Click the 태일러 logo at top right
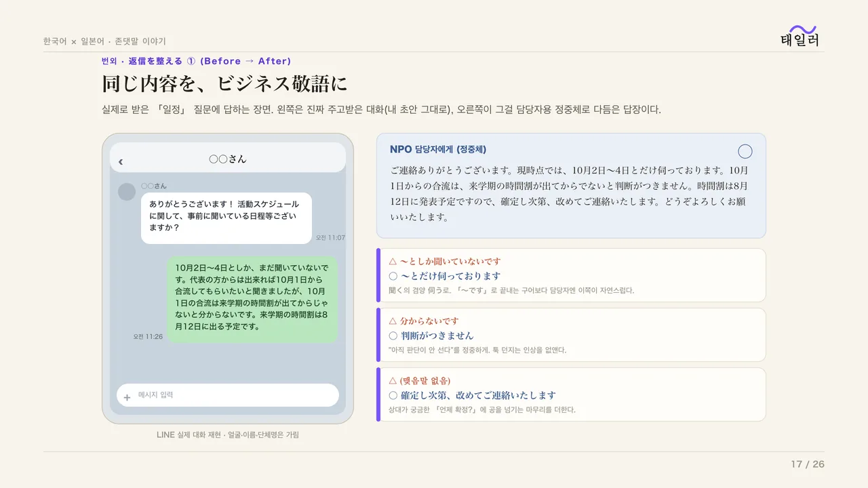 (800, 36)
